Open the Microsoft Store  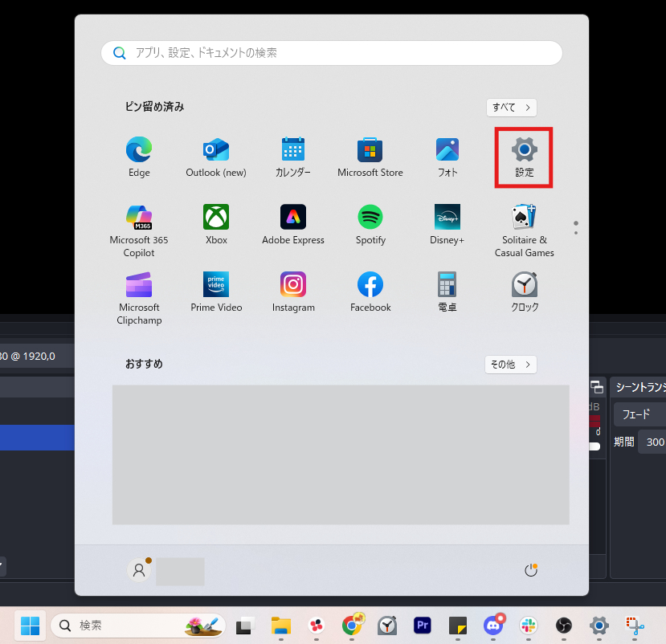click(x=370, y=149)
